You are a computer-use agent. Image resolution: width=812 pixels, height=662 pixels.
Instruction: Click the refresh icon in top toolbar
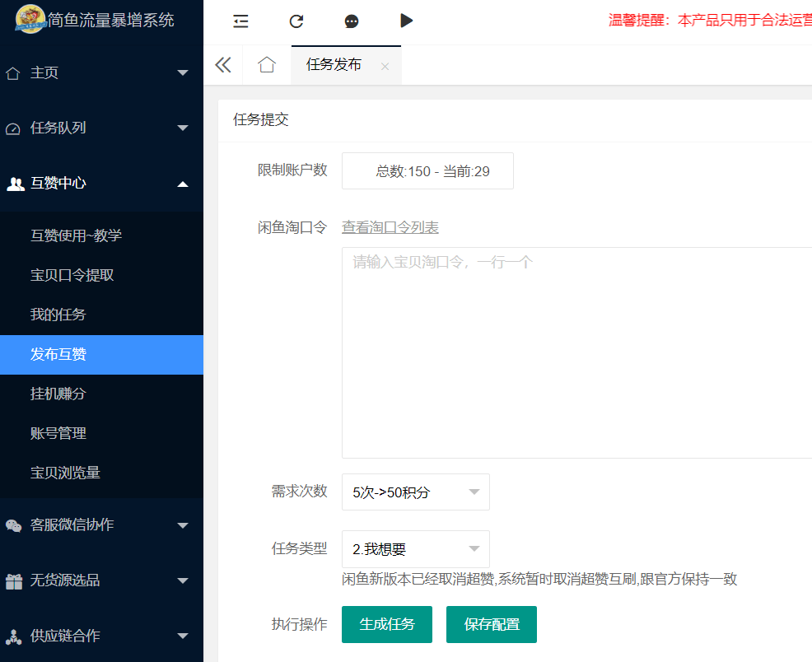(x=296, y=21)
